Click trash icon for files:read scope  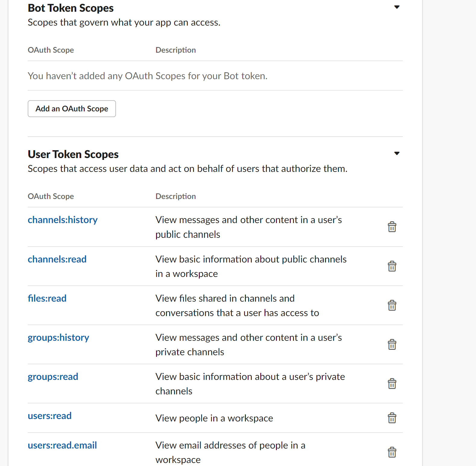pos(392,305)
